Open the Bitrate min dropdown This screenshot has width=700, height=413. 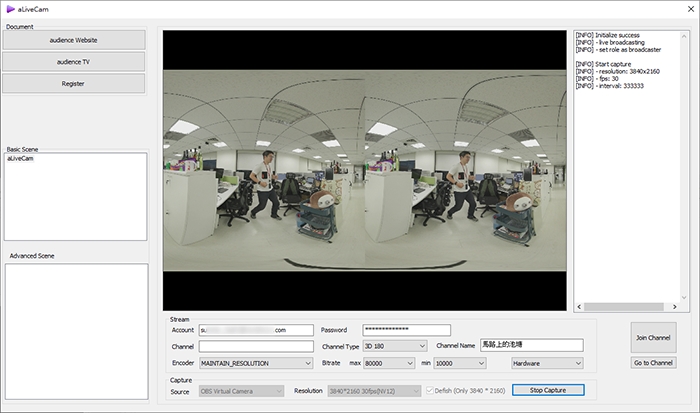tap(459, 363)
